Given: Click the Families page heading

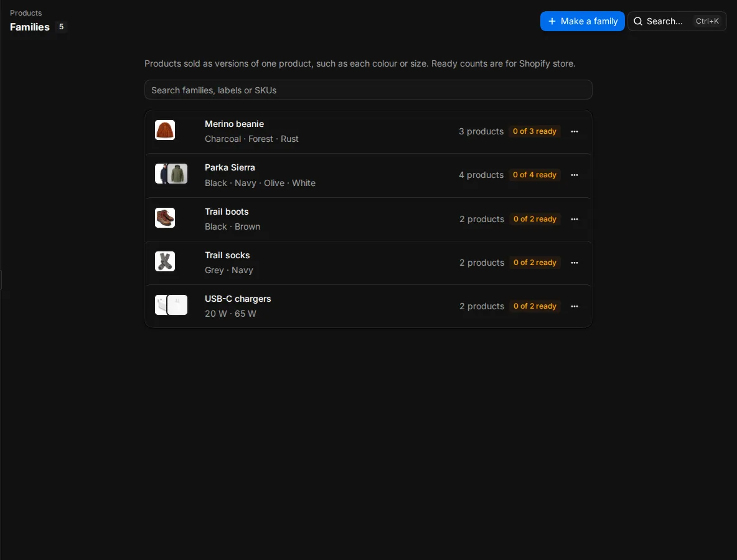Looking at the screenshot, I should tap(30, 27).
